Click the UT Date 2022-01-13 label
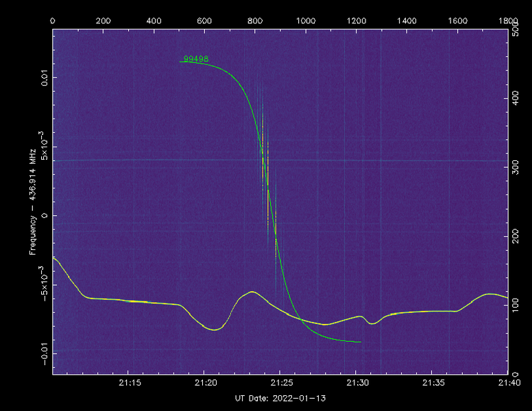 coord(280,399)
